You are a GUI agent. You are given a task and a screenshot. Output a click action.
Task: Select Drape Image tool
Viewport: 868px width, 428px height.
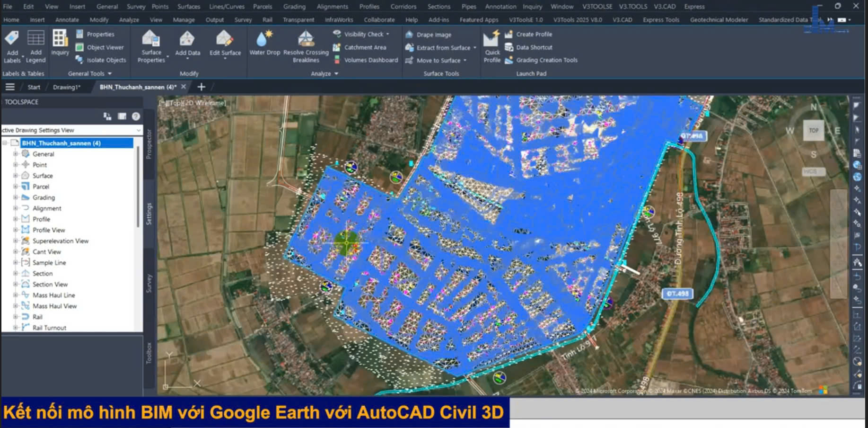(x=429, y=35)
